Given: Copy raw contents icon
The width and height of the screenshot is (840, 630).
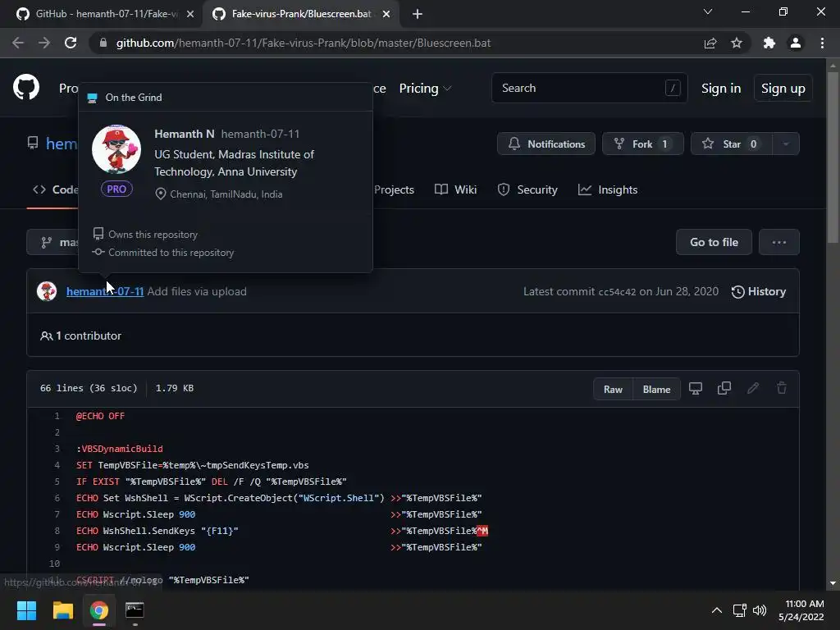Looking at the screenshot, I should pyautogui.click(x=724, y=388).
